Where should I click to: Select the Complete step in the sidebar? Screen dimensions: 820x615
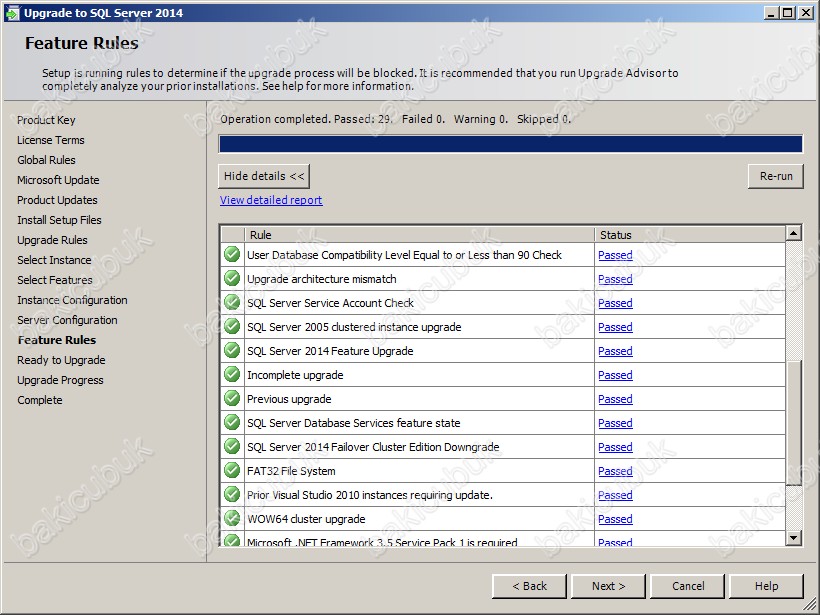(x=40, y=400)
